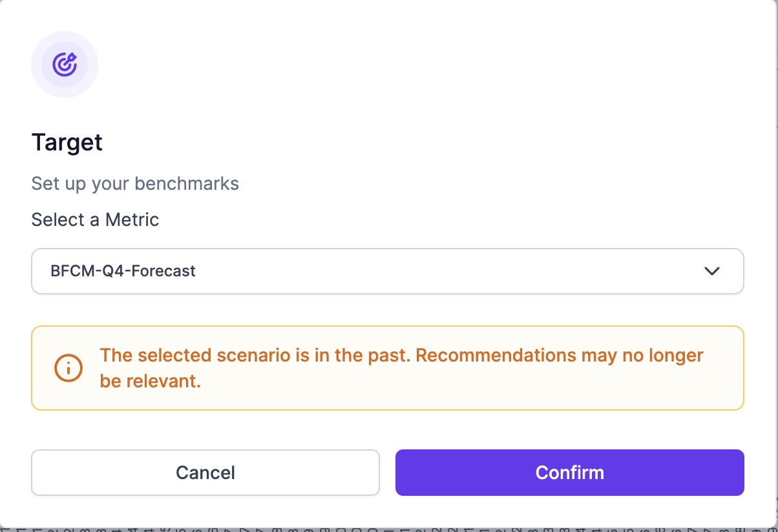Screen dimensions: 778x532
Task: Click the 'Set up your benchmarks' subtitle
Action: pyautogui.click(x=135, y=183)
